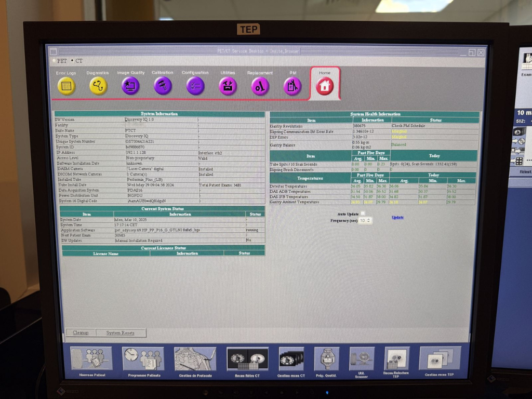Click the Non-proprietary Access Level value
This screenshot has width=532, height=399.
140,158
